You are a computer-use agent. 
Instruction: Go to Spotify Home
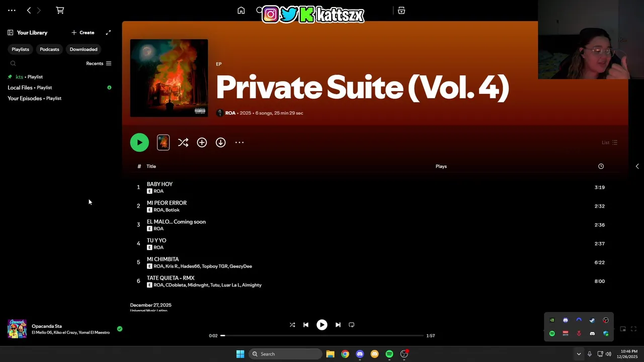241,11
